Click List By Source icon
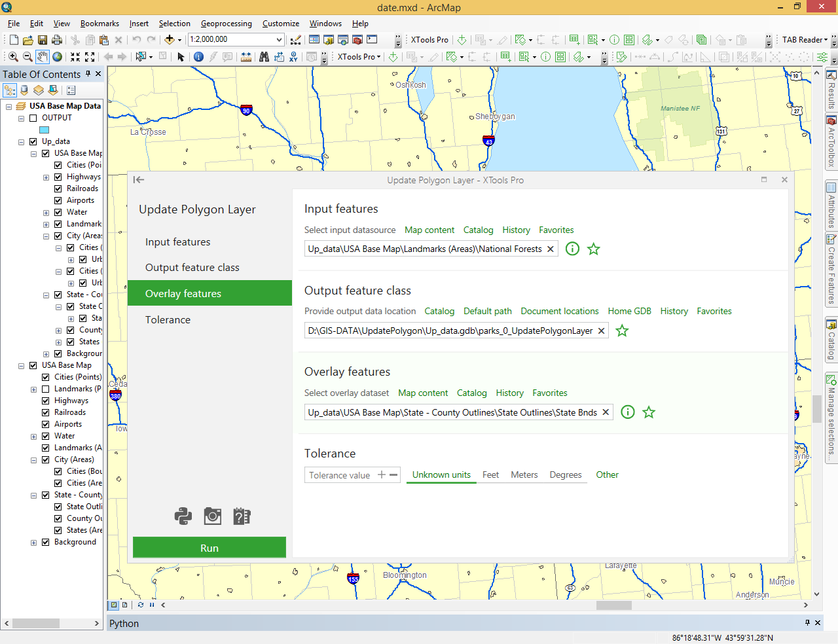The width and height of the screenshot is (838, 644). tap(24, 90)
